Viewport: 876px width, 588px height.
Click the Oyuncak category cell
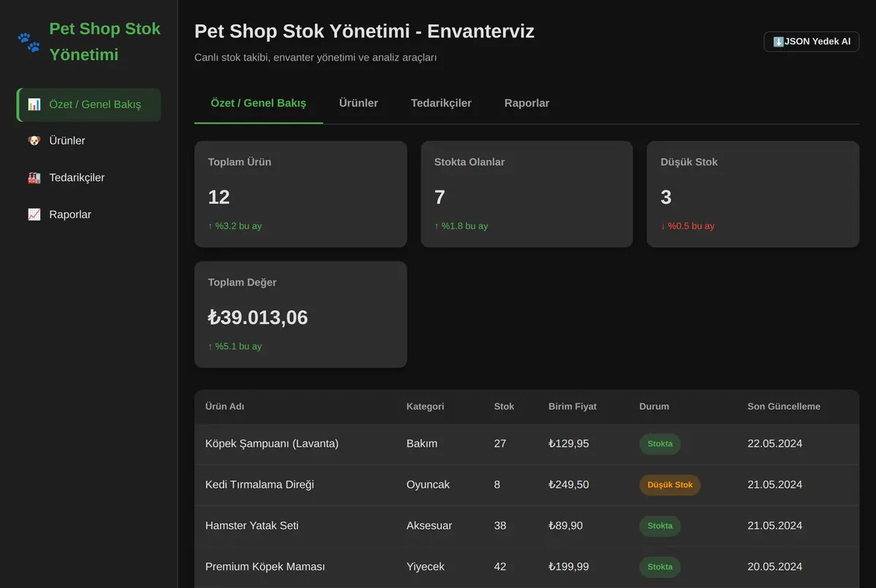coord(428,484)
